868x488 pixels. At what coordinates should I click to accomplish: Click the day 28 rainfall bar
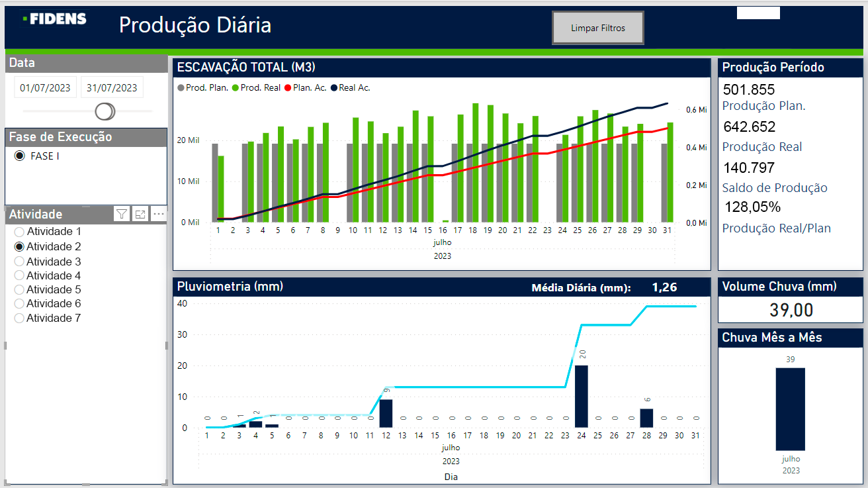tap(646, 418)
